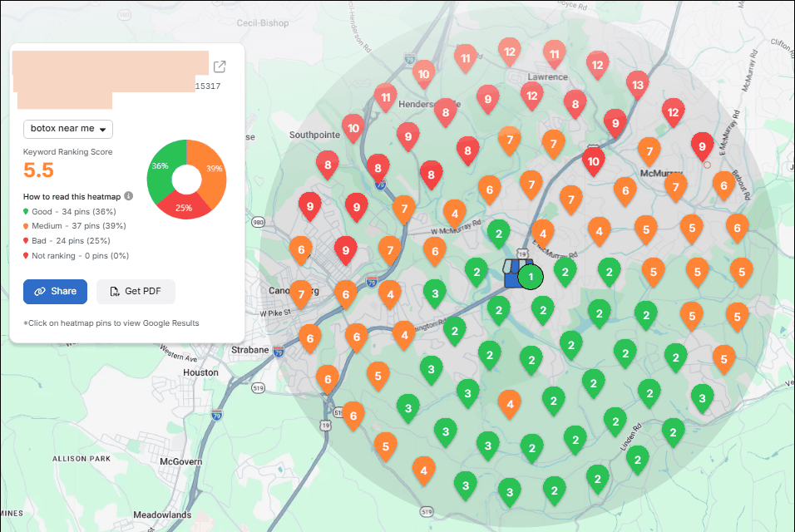Screen dimensions: 795x532
Task: Open the "botox near me" keyword dropdown
Action: (x=68, y=129)
